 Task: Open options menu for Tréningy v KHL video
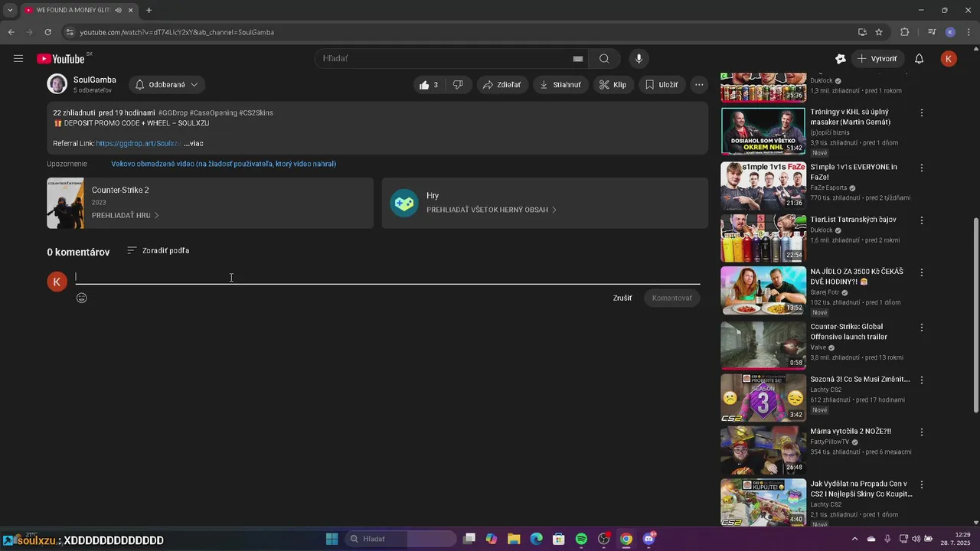922,113
